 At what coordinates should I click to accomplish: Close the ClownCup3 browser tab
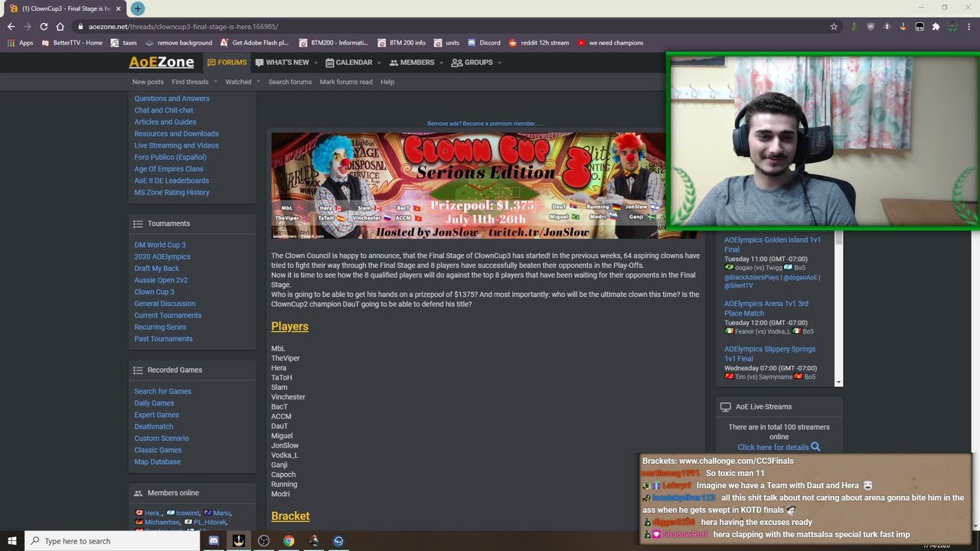(x=119, y=8)
